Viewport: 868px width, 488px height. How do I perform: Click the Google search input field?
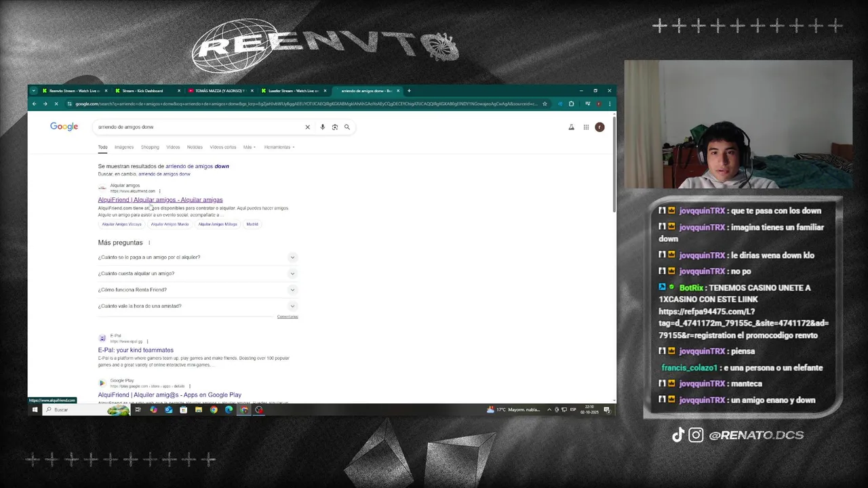pyautogui.click(x=200, y=127)
